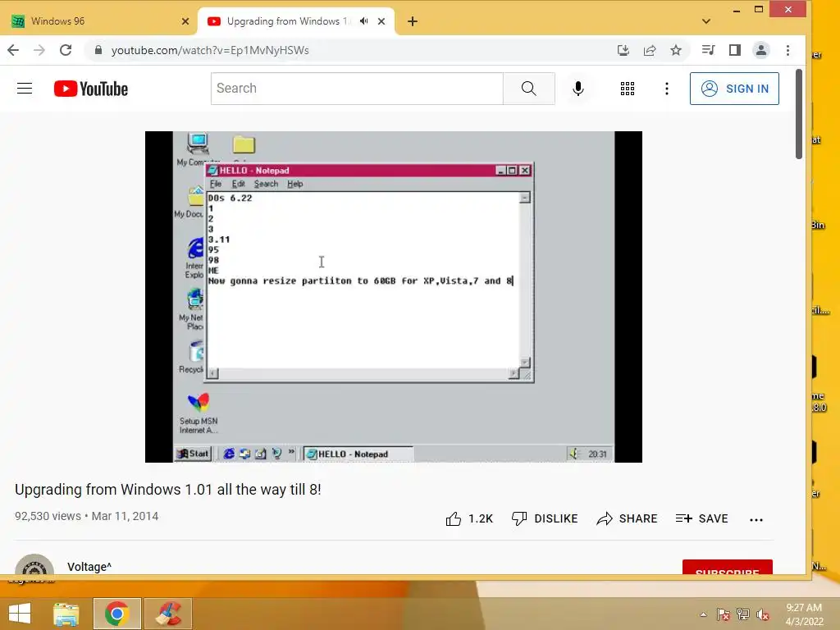Reload the YouTube page
The width and height of the screenshot is (840, 630).
66,50
